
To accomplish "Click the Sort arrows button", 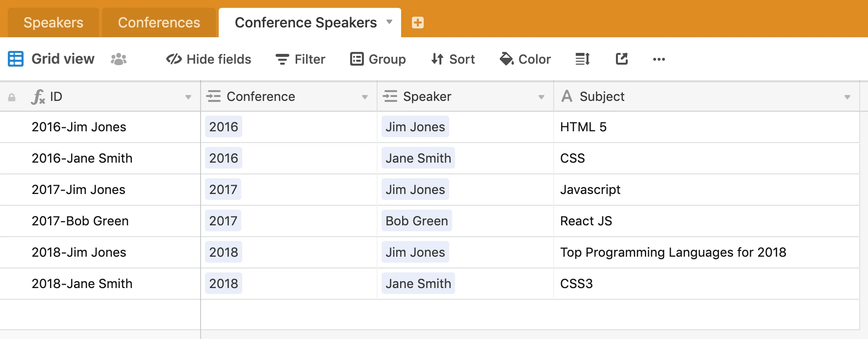I will pos(453,59).
